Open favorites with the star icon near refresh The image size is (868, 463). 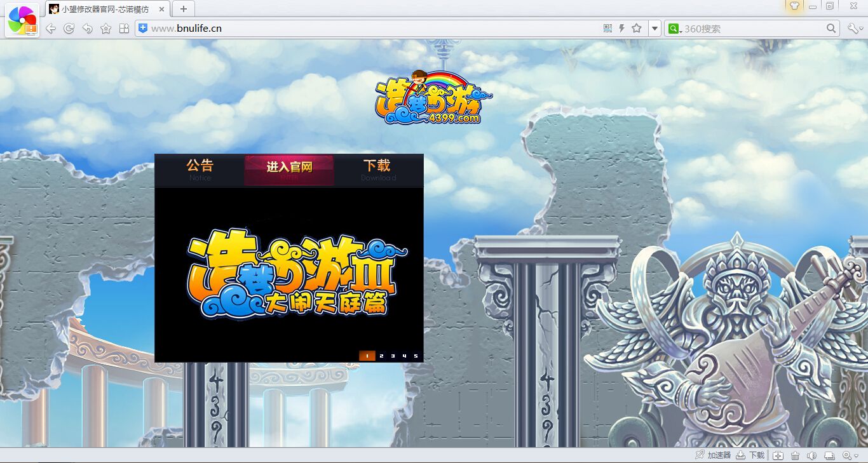coord(106,29)
